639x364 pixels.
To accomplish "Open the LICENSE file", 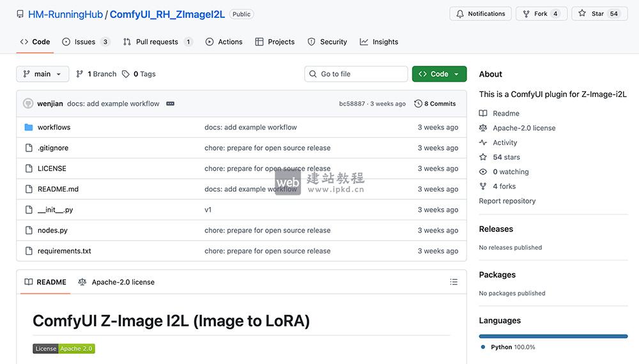I will (52, 168).
